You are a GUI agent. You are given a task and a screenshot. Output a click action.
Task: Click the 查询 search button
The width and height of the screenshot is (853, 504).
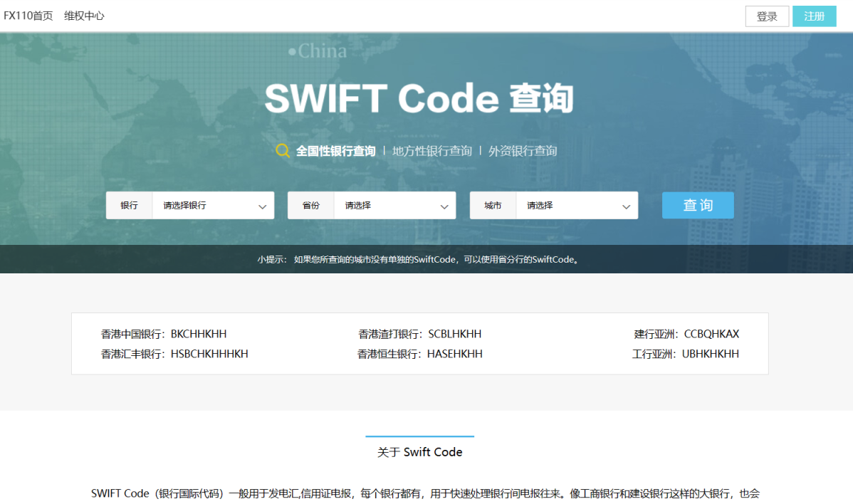(698, 205)
